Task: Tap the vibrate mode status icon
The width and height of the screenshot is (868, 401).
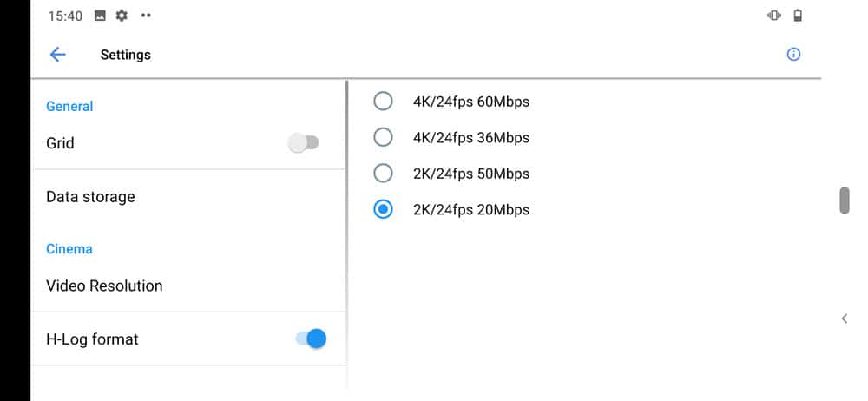Action: 774,16
